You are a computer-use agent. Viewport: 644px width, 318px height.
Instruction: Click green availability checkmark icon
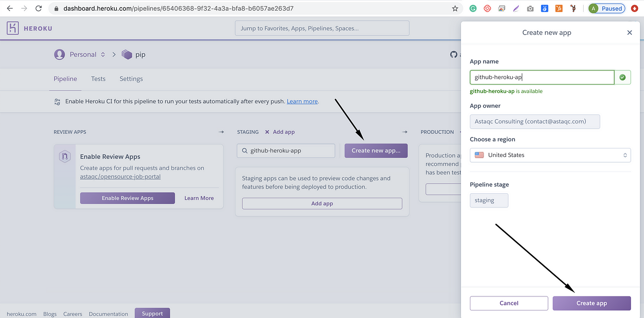click(x=622, y=77)
